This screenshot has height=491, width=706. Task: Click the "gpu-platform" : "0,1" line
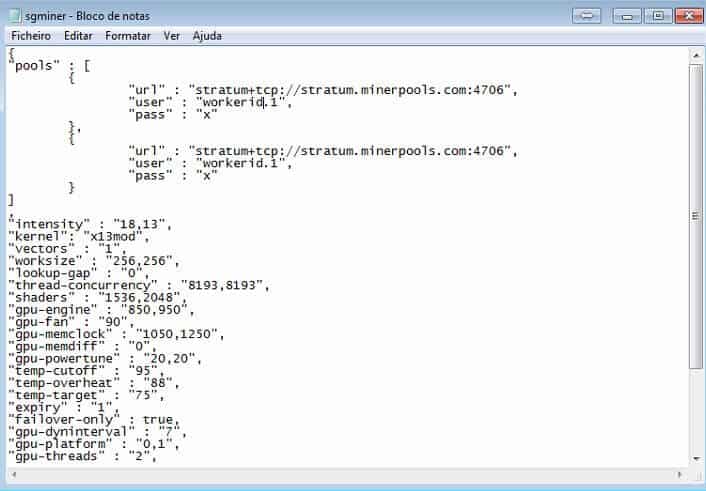point(94,443)
